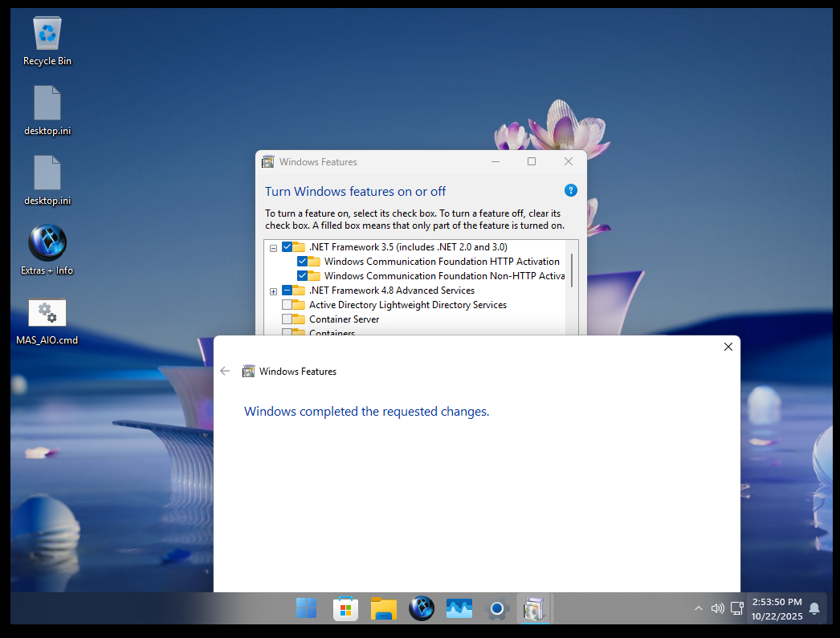Show hidden system tray icons
The image size is (840, 638).
[698, 608]
